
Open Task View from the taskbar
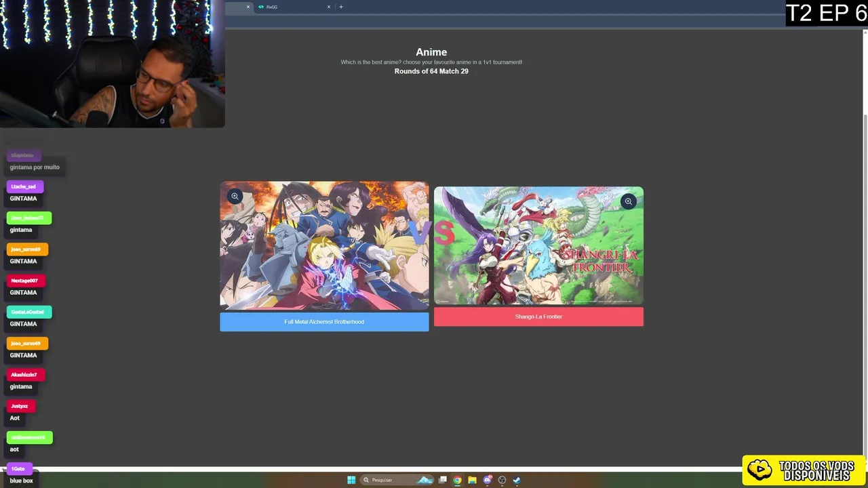(x=443, y=480)
